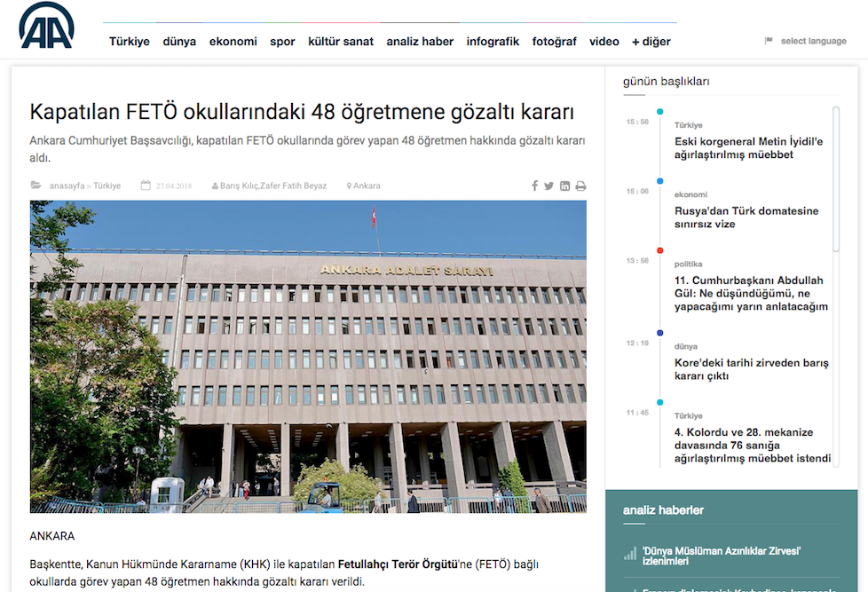Expand the + diğer menu
This screenshot has width=868, height=592.
(x=651, y=42)
